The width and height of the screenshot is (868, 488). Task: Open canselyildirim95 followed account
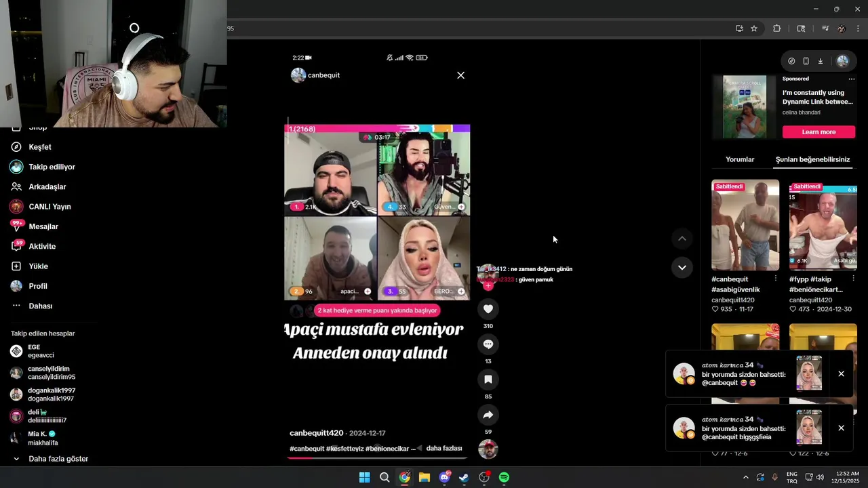pyautogui.click(x=43, y=373)
